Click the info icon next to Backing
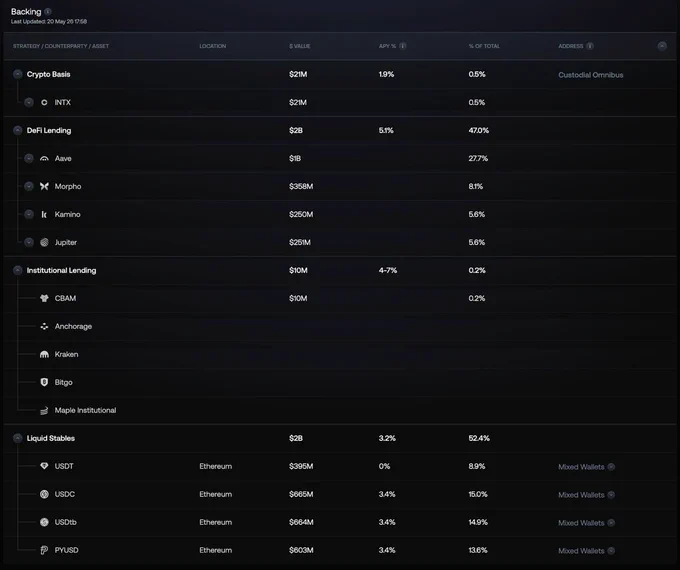 [48, 12]
